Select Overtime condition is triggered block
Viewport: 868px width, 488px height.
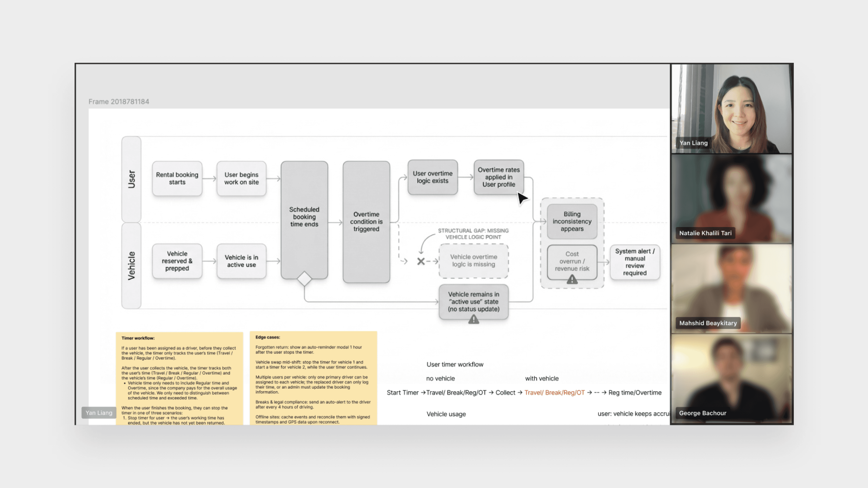pyautogui.click(x=366, y=222)
